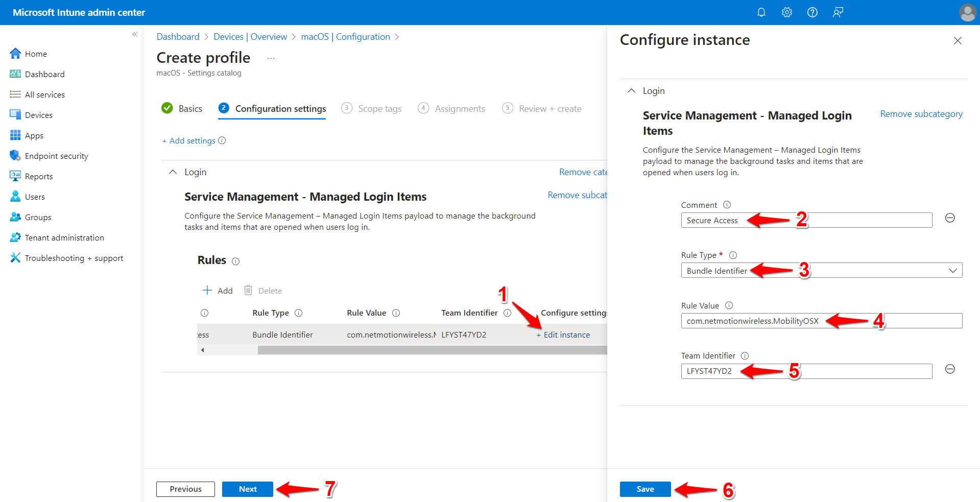This screenshot has height=502, width=980.
Task: Click Remove subcategory in Configure instance panel
Action: (x=921, y=114)
